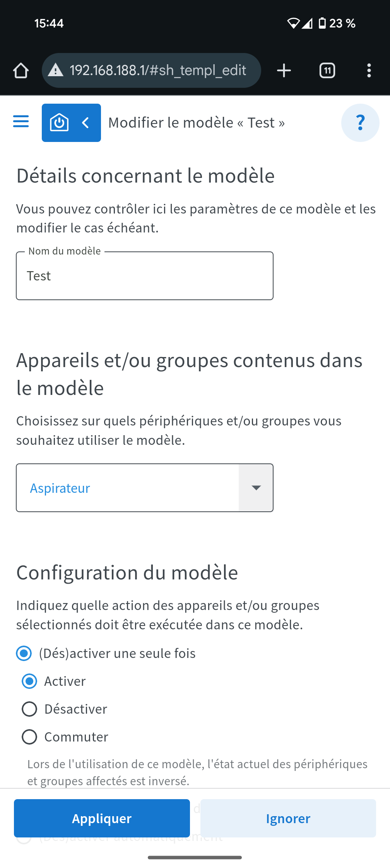Open the hamburger navigation menu
Image resolution: width=390 pixels, height=868 pixels.
(21, 121)
